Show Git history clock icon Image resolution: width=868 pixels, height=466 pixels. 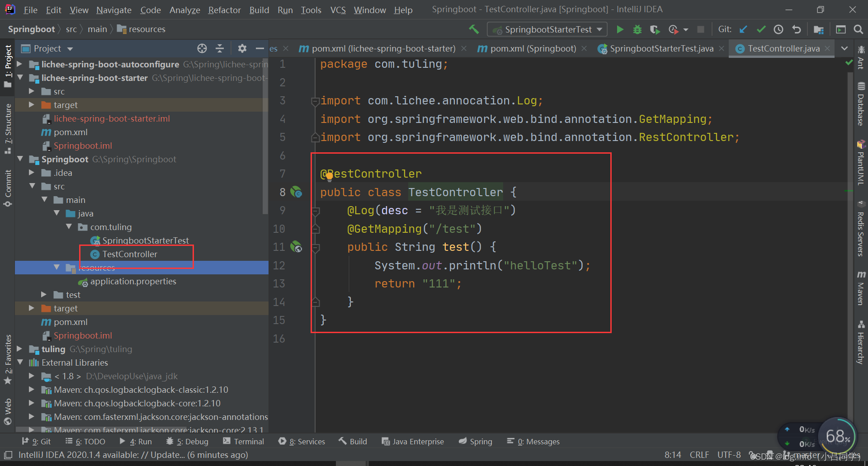coord(778,29)
